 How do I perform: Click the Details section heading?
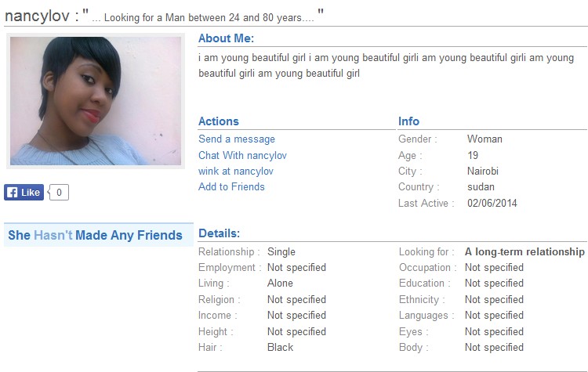coord(219,233)
